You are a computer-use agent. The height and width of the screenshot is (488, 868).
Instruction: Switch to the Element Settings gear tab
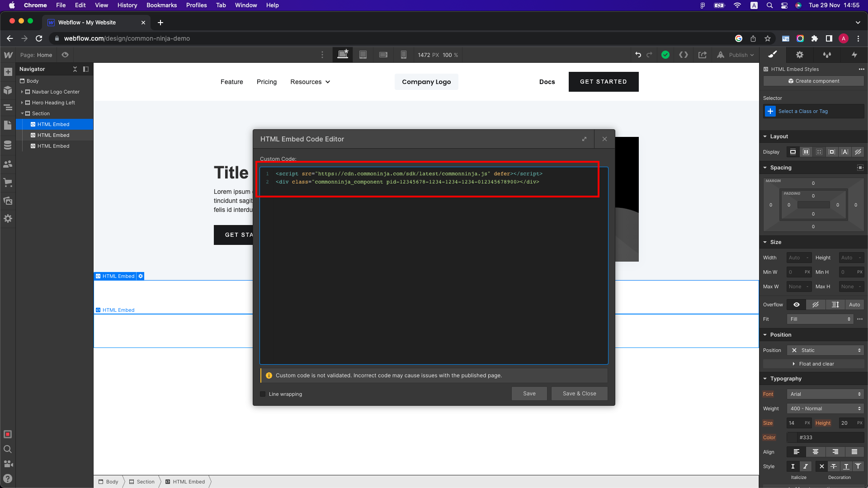pos(800,55)
